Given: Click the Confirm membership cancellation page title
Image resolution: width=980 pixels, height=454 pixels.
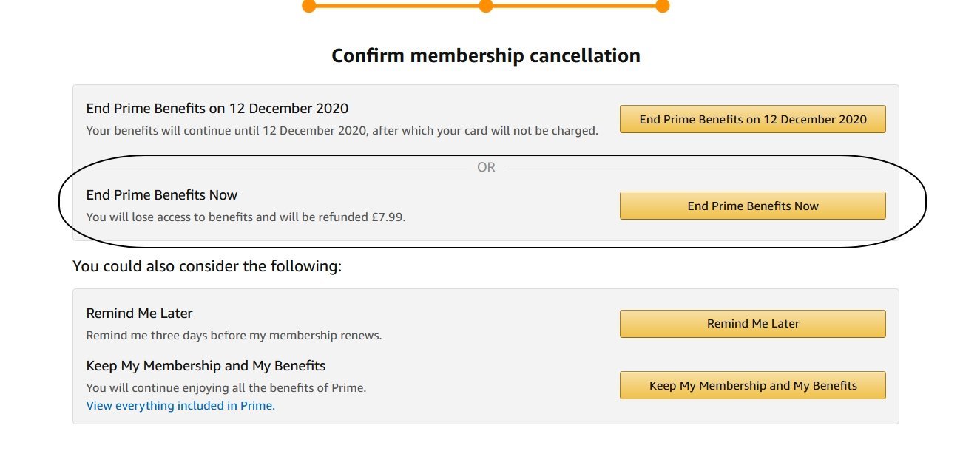Looking at the screenshot, I should click(486, 55).
